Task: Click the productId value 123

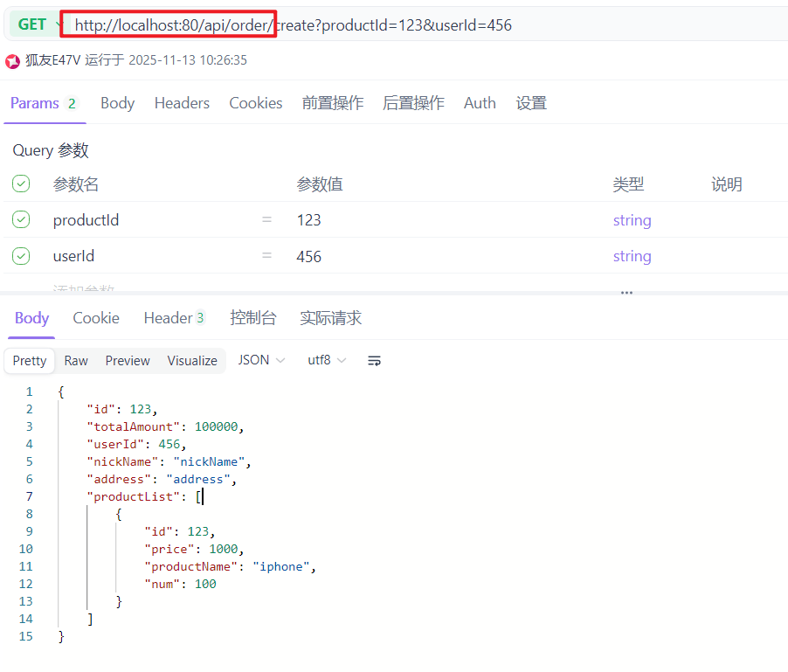Action: click(x=308, y=220)
